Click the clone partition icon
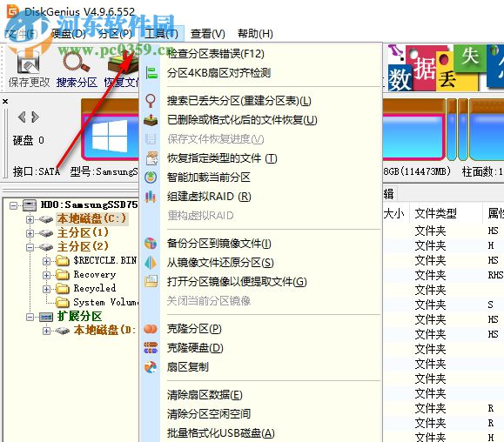Viewport: 504px width, 442px height. coord(151,329)
